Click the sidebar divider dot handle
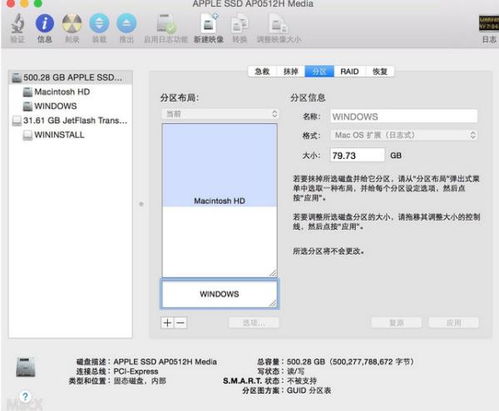The image size is (499, 411). 141,204
